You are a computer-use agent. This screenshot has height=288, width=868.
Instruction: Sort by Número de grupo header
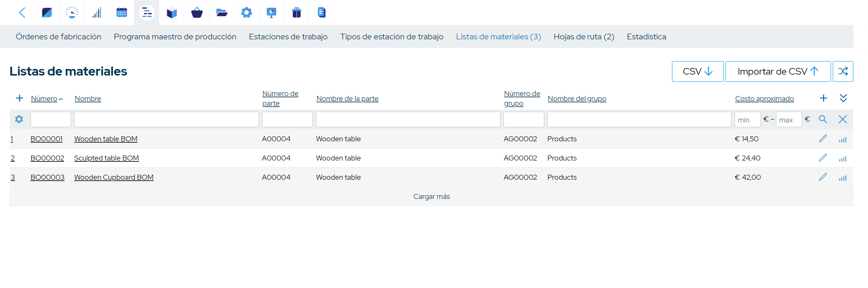tap(522, 98)
